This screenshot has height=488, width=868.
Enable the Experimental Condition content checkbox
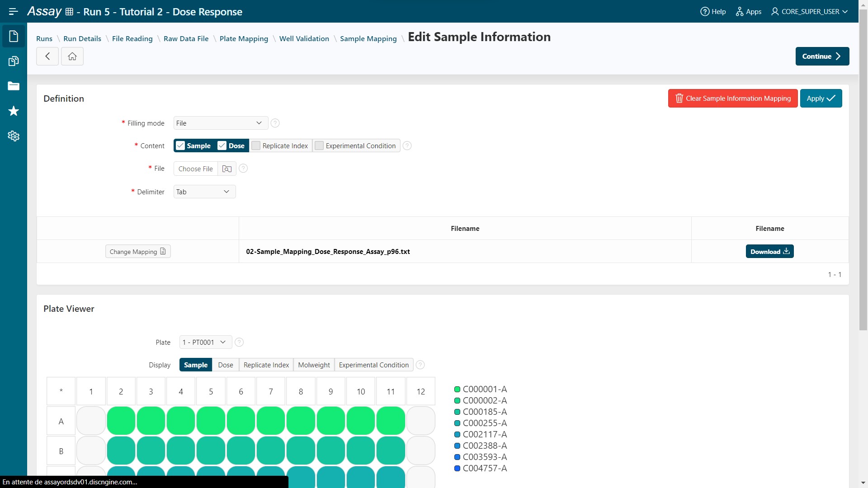319,145
